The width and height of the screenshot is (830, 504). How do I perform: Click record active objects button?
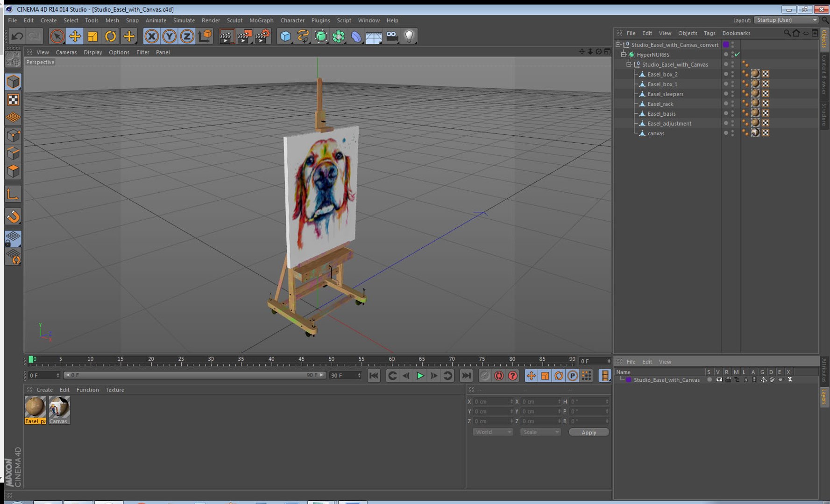pyautogui.click(x=485, y=376)
